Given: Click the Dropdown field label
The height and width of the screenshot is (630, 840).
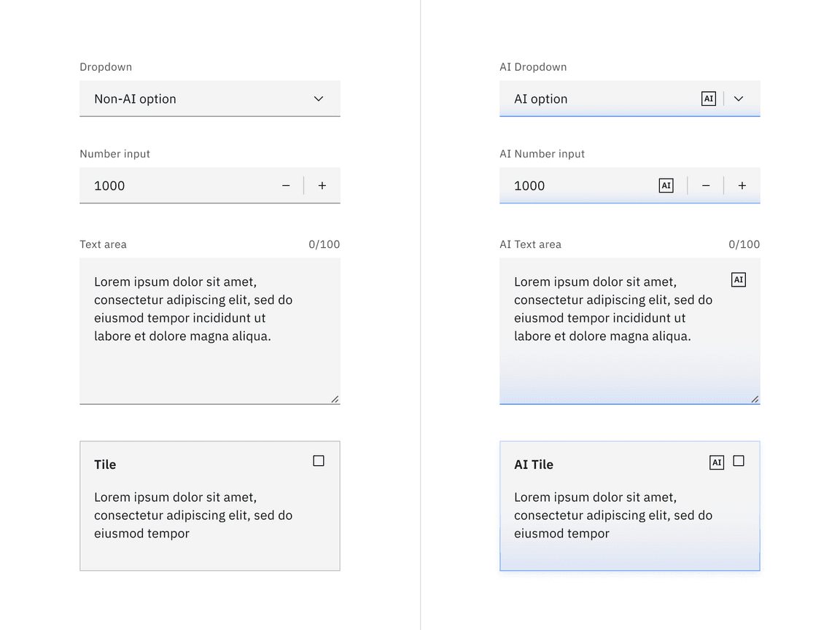Looking at the screenshot, I should click(x=106, y=67).
